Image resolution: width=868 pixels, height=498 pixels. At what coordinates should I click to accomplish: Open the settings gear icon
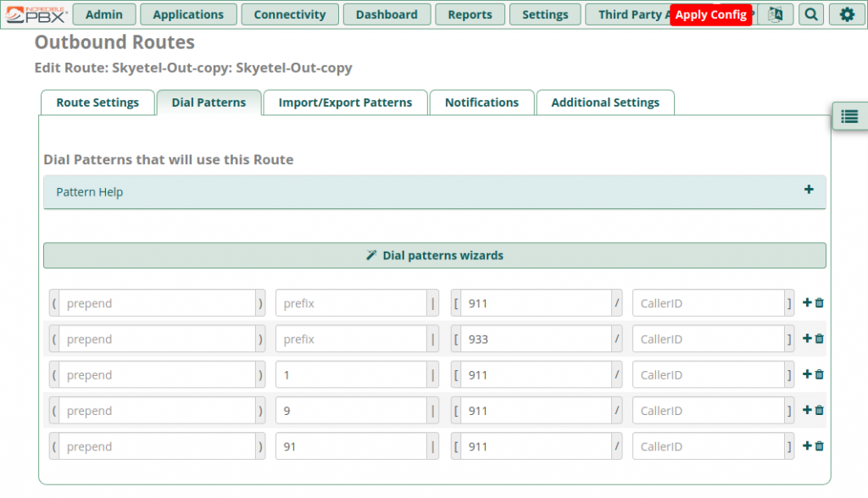tap(847, 14)
